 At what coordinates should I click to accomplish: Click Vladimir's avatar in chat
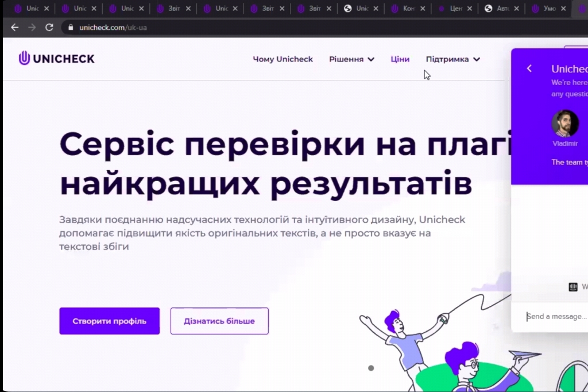[x=565, y=123]
